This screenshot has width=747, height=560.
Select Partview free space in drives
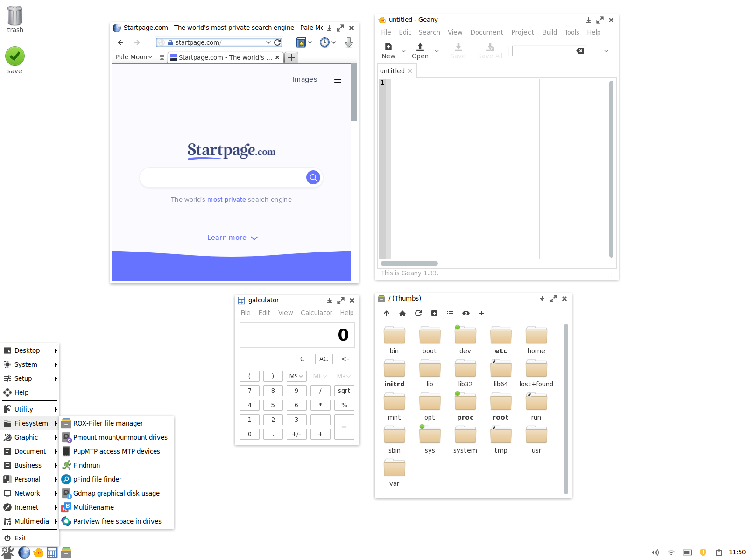pos(117,521)
